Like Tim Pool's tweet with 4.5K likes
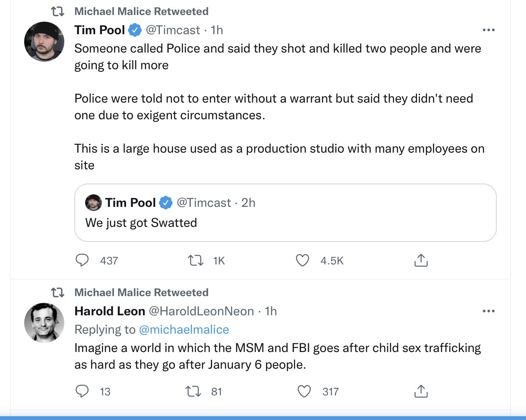Screen dimensions: 526x420 303,260
